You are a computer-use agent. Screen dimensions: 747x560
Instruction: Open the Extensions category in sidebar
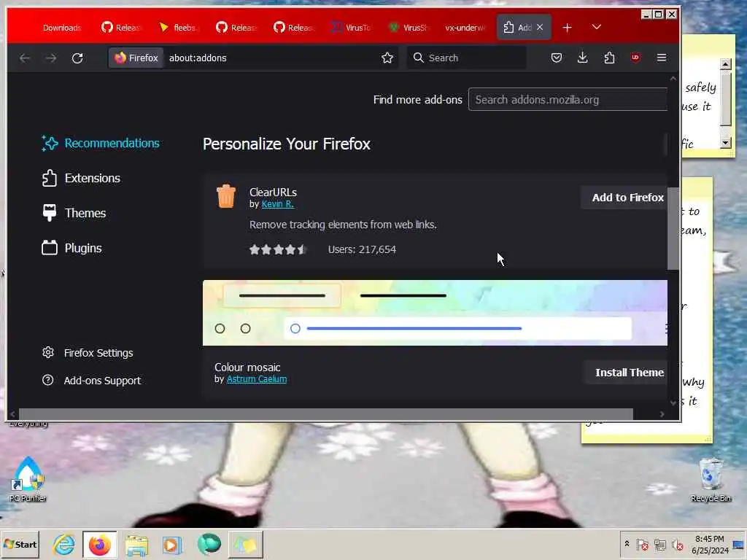(81, 178)
